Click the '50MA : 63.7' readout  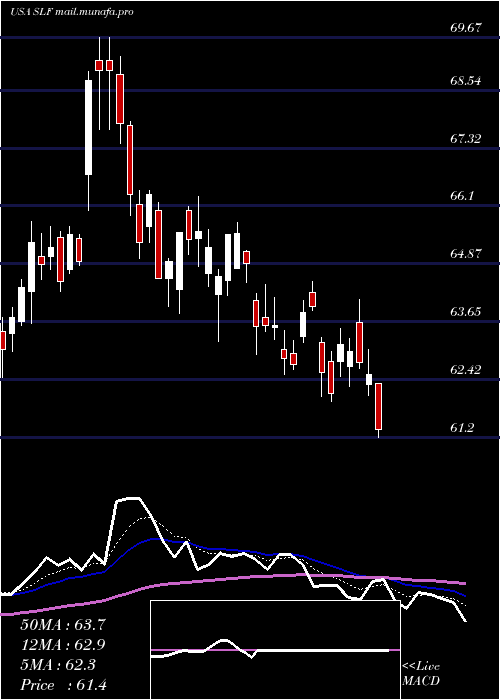[63, 625]
